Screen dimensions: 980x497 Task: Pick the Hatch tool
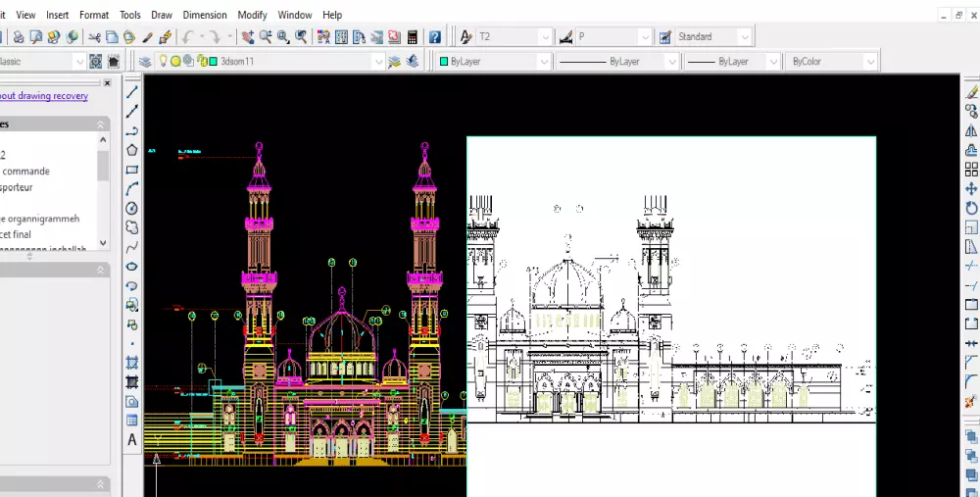pyautogui.click(x=132, y=363)
